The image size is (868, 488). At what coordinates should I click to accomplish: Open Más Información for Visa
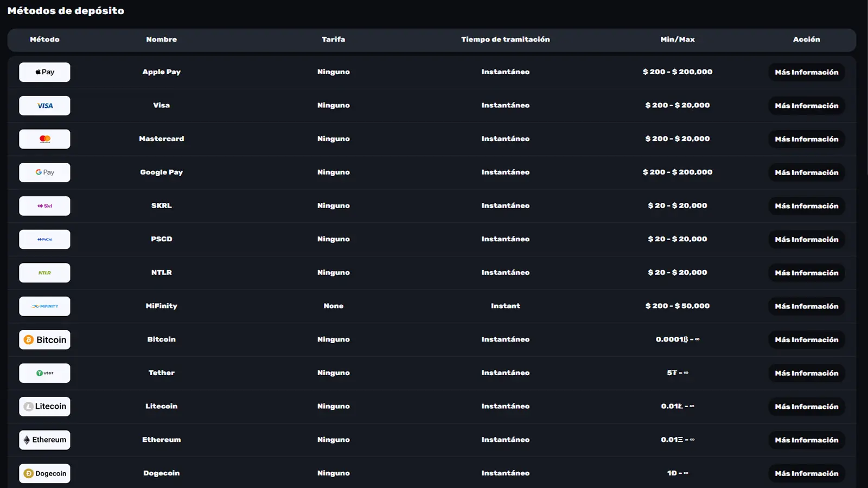(x=807, y=106)
